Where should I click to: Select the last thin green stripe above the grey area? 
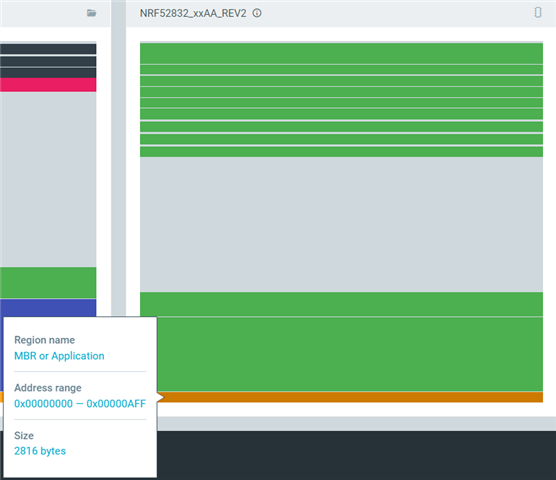click(x=341, y=152)
